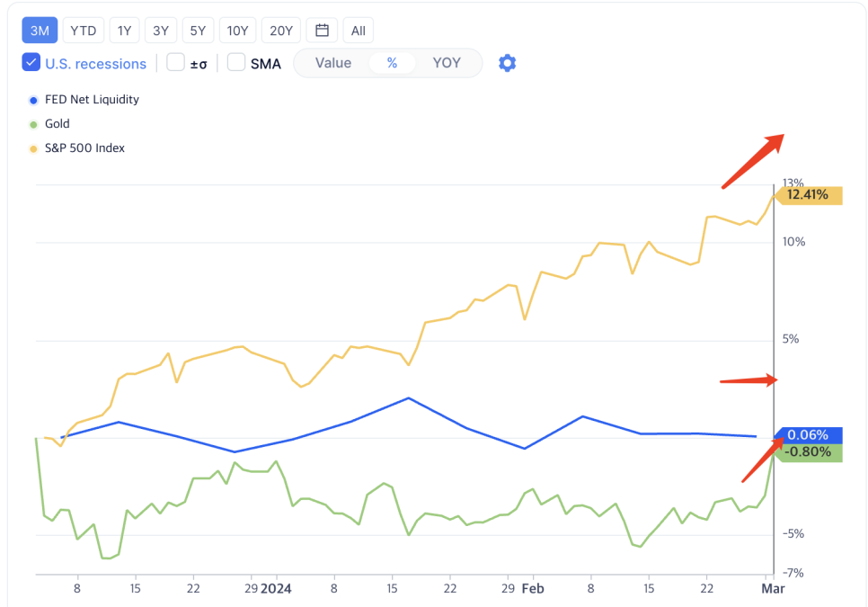
Task: Click the -5% y-axis label
Action: point(793,534)
